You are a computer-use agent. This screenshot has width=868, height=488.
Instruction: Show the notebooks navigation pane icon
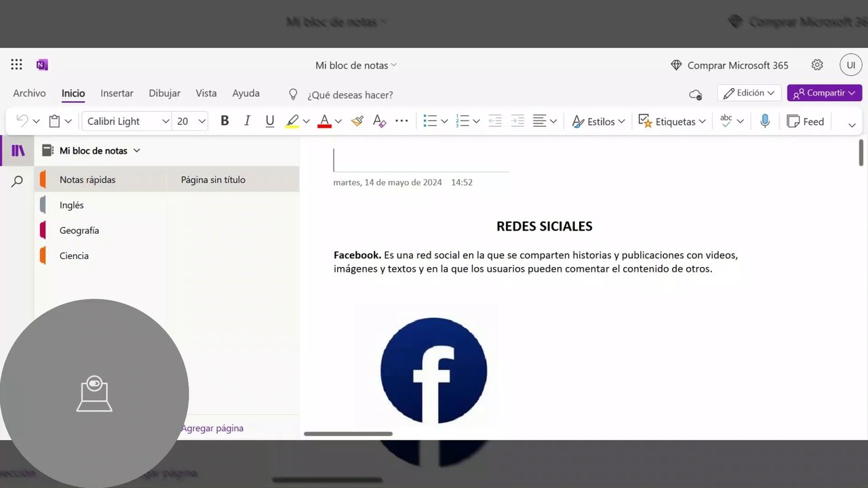[18, 150]
